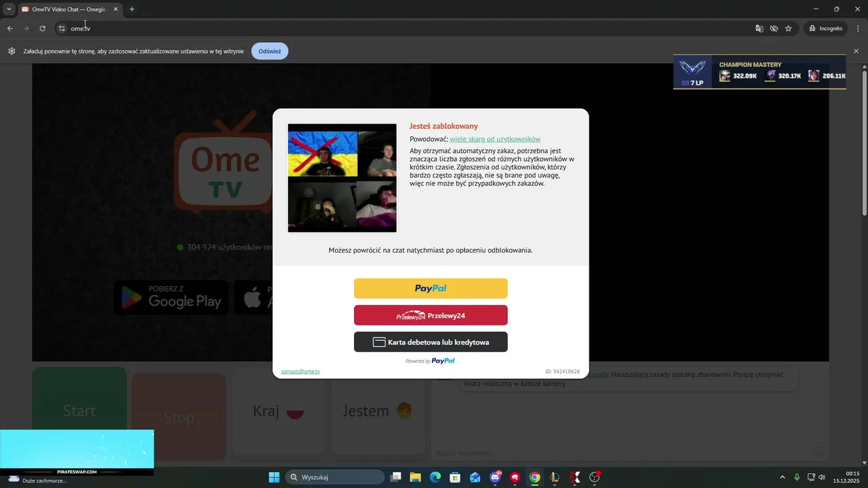Click the Champion Mastery overlay widget
The height and width of the screenshot is (488, 868).
759,72
